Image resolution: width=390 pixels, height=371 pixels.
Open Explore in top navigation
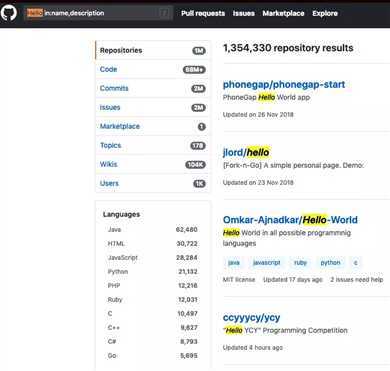(x=325, y=13)
